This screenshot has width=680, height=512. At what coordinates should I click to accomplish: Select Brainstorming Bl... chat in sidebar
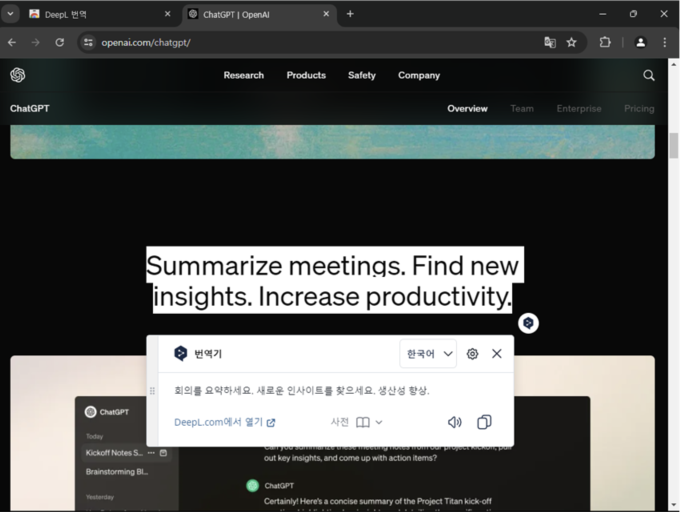tap(117, 472)
